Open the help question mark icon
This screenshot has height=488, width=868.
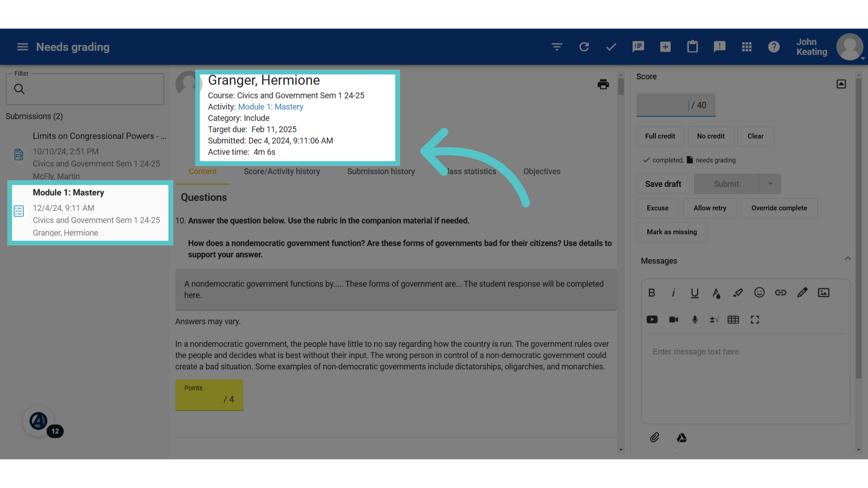(774, 47)
